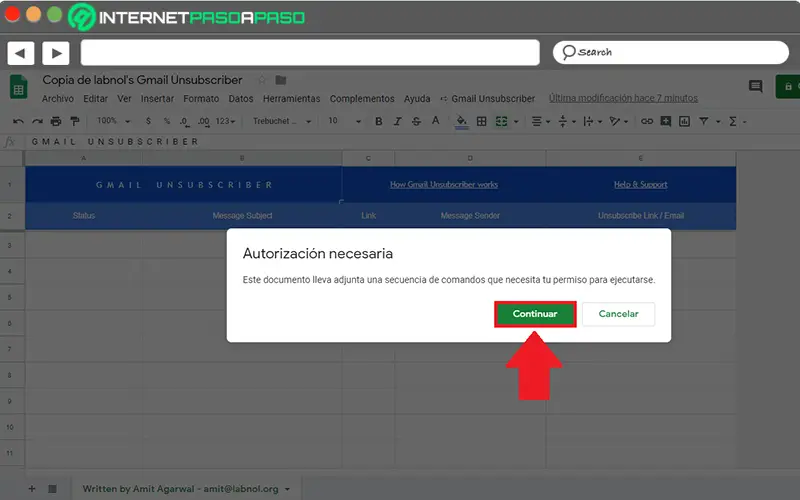Click the browser address bar
This screenshot has width=800, height=500.
coord(310,53)
